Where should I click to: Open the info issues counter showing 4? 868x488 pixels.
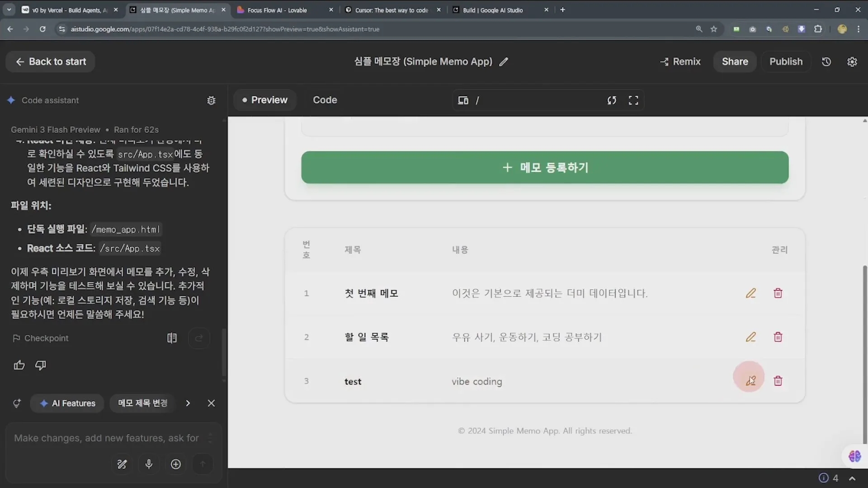pos(829,478)
